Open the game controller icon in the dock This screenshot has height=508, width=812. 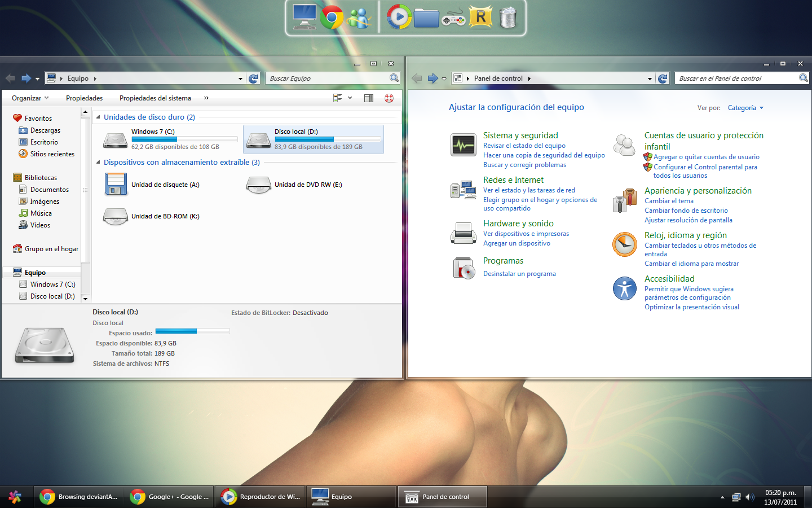pyautogui.click(x=453, y=18)
